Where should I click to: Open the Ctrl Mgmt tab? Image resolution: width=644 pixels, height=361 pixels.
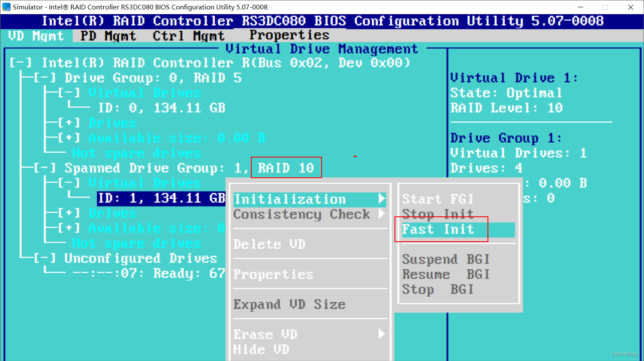point(188,36)
